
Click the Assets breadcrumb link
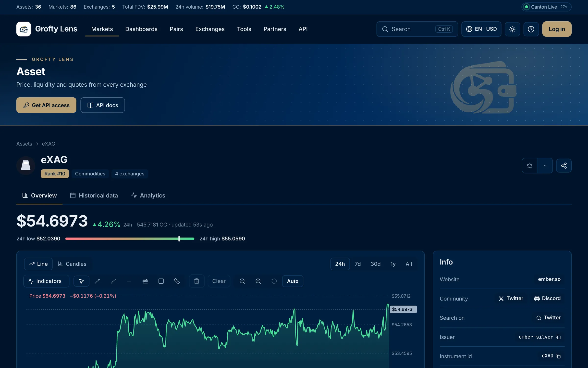pos(24,144)
